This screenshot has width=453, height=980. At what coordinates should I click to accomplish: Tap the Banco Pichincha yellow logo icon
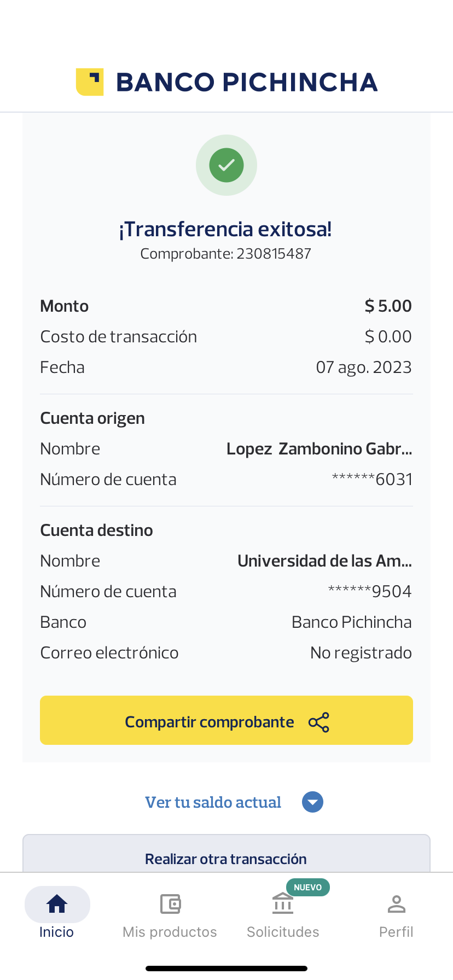pyautogui.click(x=90, y=82)
